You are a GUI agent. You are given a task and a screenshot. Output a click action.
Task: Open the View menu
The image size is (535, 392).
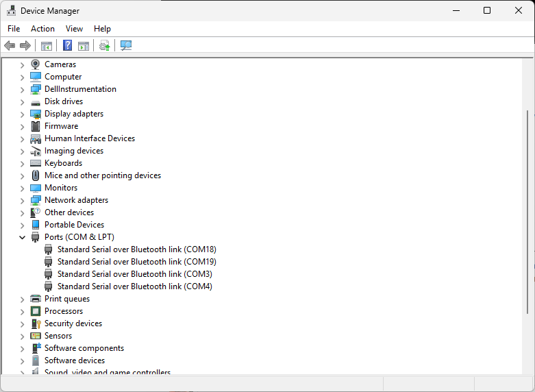point(74,29)
